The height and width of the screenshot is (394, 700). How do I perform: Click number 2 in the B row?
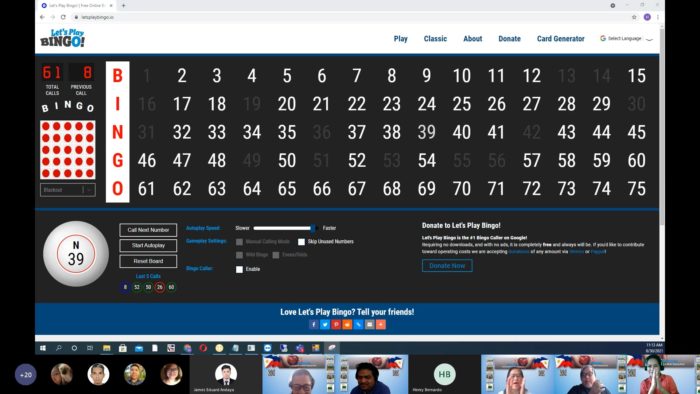pos(182,76)
